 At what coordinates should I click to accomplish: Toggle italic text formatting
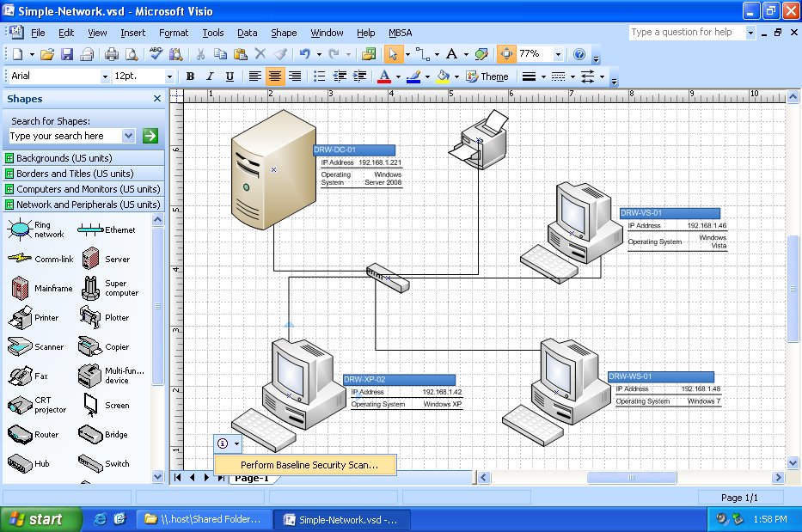pyautogui.click(x=209, y=76)
